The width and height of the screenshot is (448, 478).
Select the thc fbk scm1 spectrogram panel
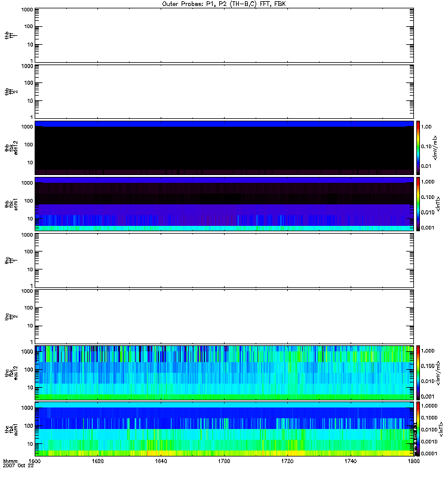click(223, 428)
